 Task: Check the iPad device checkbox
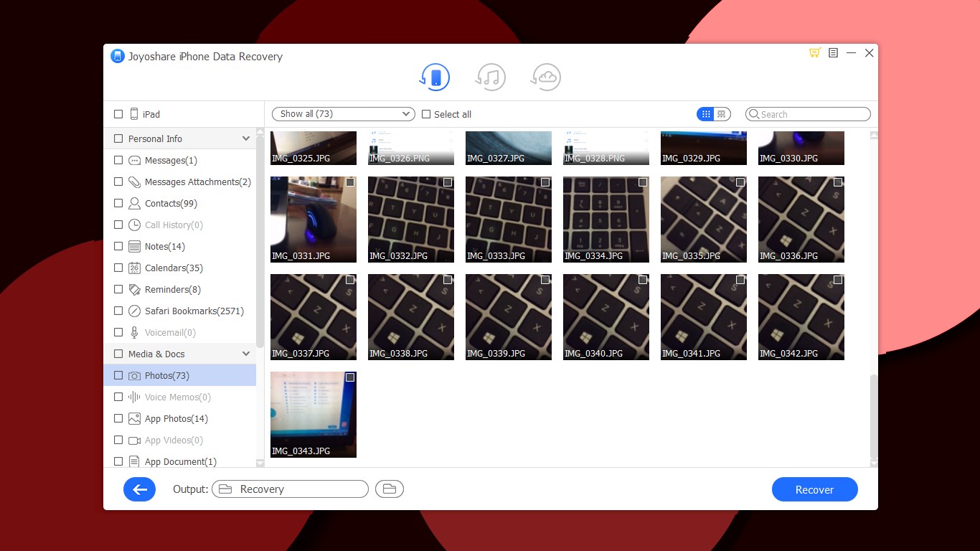(118, 114)
